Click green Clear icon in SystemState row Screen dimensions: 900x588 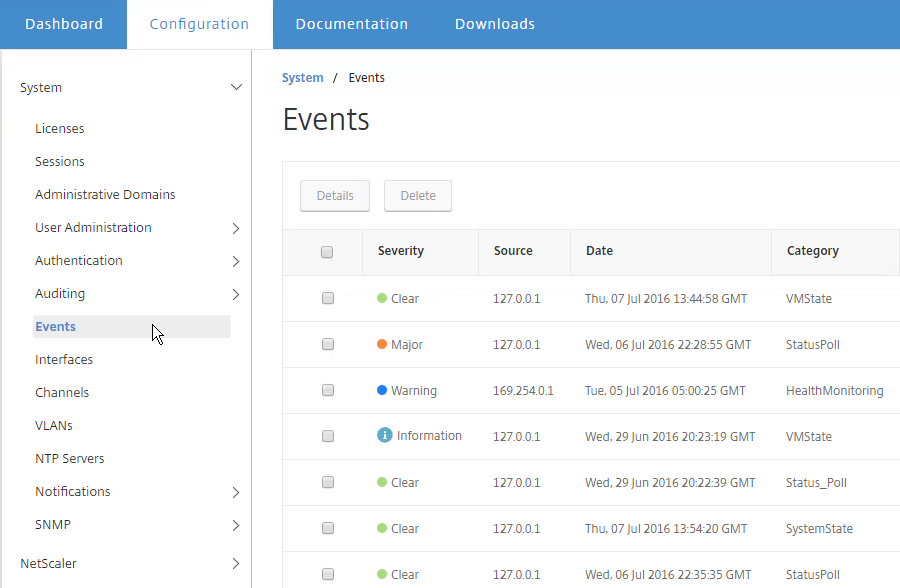tap(382, 528)
